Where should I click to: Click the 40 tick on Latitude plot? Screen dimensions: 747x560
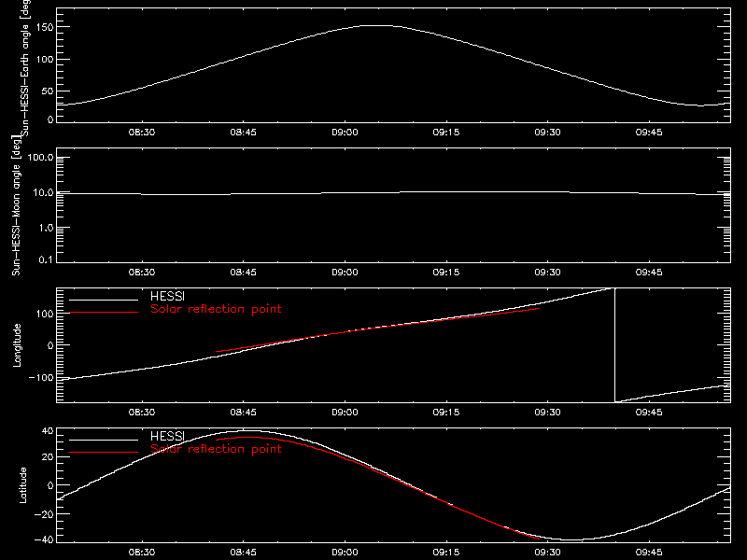pos(48,431)
